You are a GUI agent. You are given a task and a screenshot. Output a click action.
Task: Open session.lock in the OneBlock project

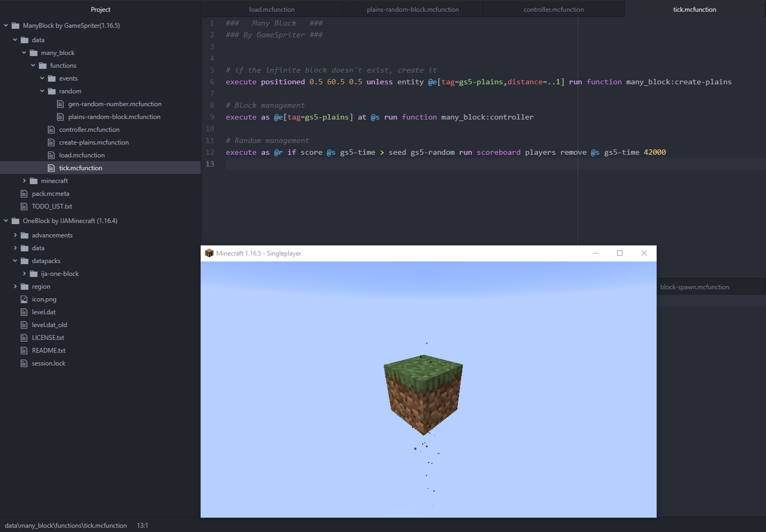click(x=49, y=363)
